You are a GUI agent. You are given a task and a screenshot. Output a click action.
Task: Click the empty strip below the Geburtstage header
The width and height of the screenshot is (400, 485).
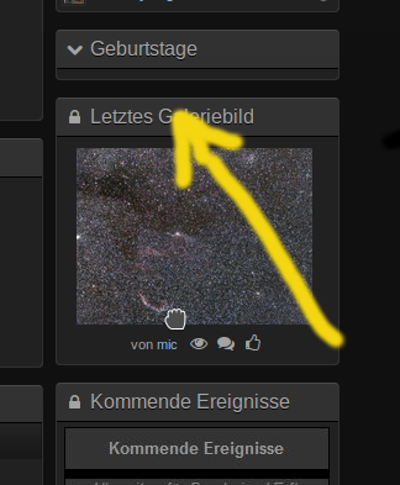[x=197, y=74]
